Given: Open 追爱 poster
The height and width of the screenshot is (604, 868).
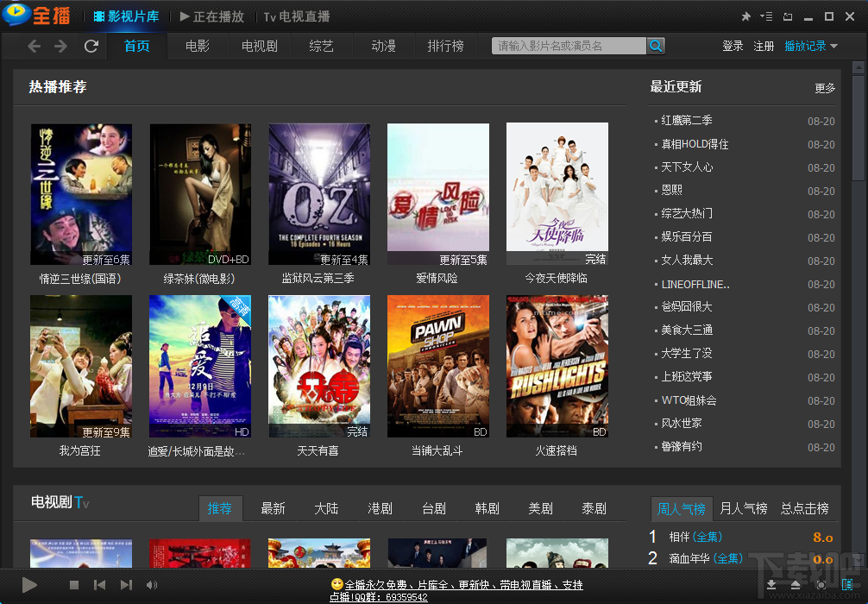Looking at the screenshot, I should click(x=200, y=367).
